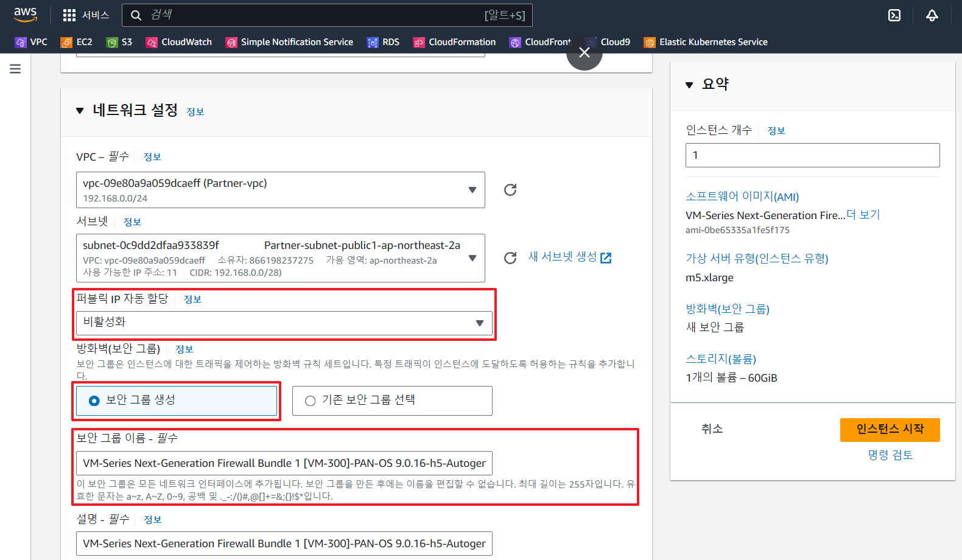This screenshot has width=962, height=560.
Task: Open 정보 link next to 방화벽(보안 그룹)
Action: pos(184,349)
